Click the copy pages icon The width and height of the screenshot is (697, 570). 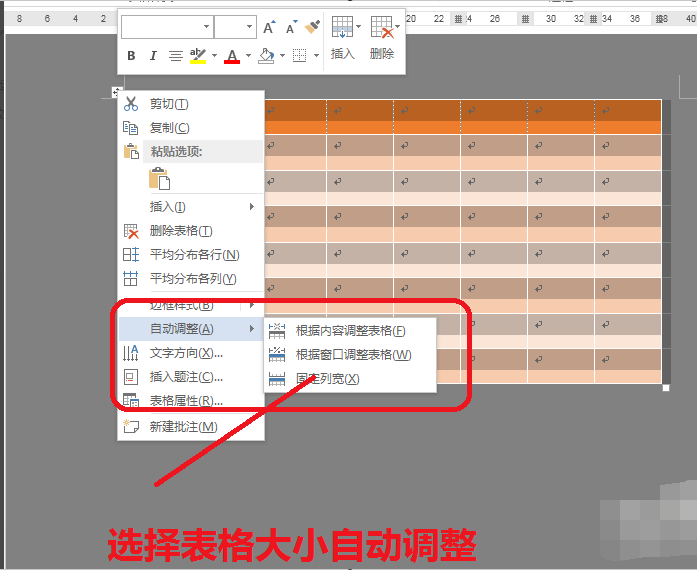point(131,128)
